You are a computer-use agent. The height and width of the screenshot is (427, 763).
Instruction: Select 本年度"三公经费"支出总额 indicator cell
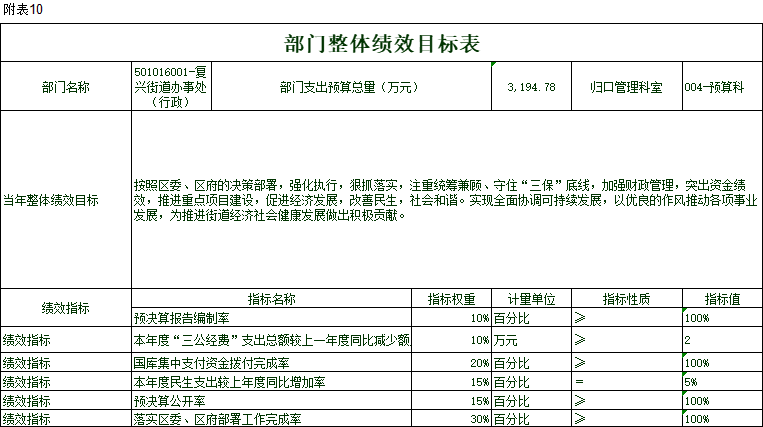(272, 340)
